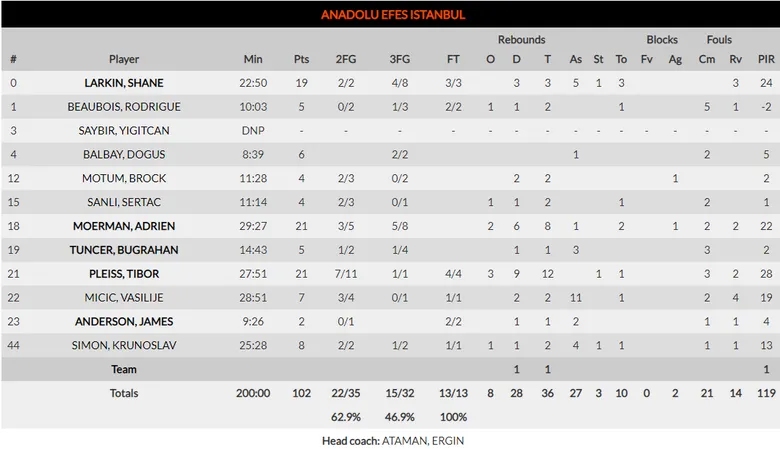Image resolution: width=780 pixels, height=449 pixels.
Task: Open Rodrigue Beaubois's player profile
Action: (124, 107)
